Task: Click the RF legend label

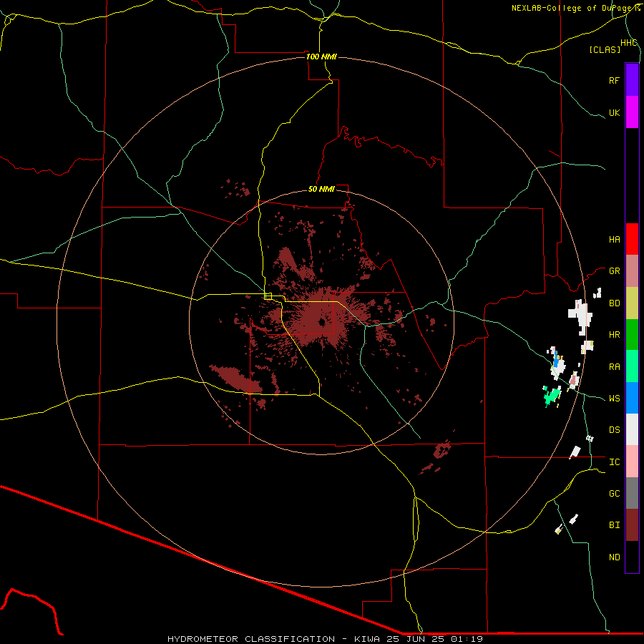Action: [x=615, y=80]
